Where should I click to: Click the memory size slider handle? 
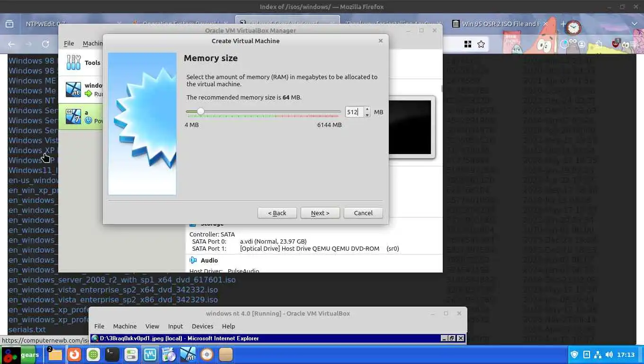tap(201, 112)
